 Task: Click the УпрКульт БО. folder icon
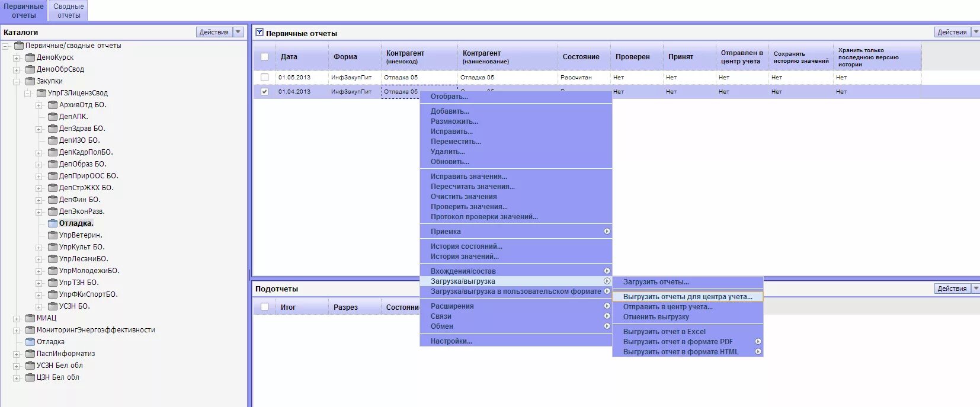coord(53,247)
